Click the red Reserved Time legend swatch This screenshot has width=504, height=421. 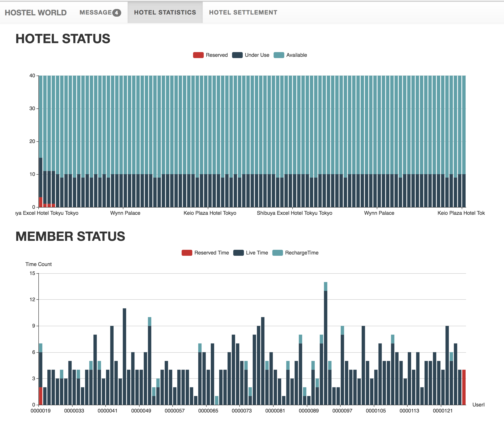(187, 253)
